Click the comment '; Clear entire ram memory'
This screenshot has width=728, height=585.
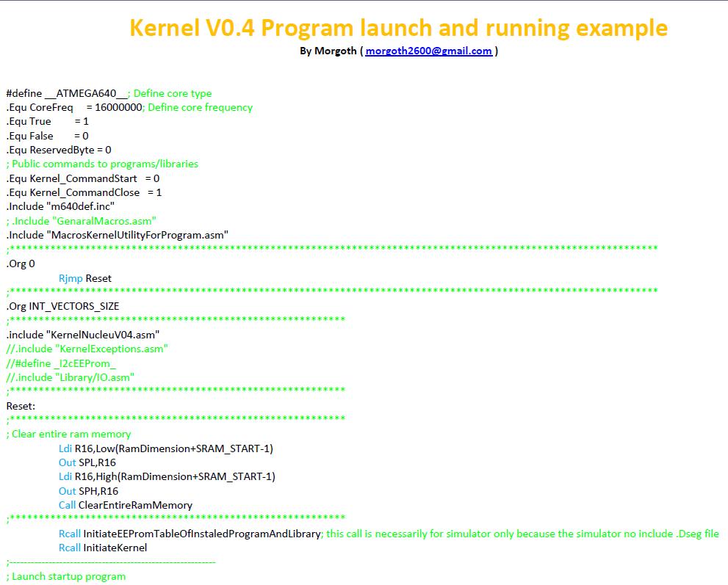click(x=69, y=435)
